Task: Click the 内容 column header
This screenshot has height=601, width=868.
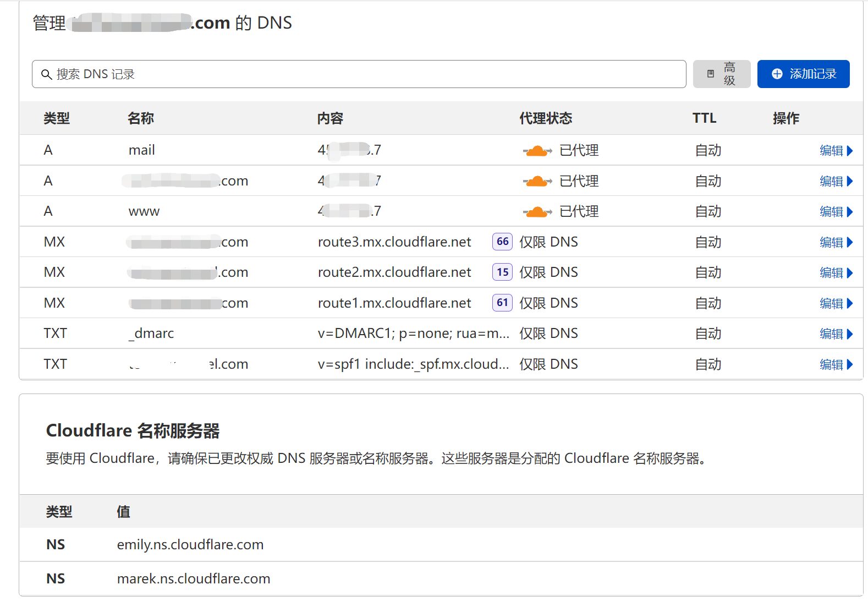Action: (330, 118)
